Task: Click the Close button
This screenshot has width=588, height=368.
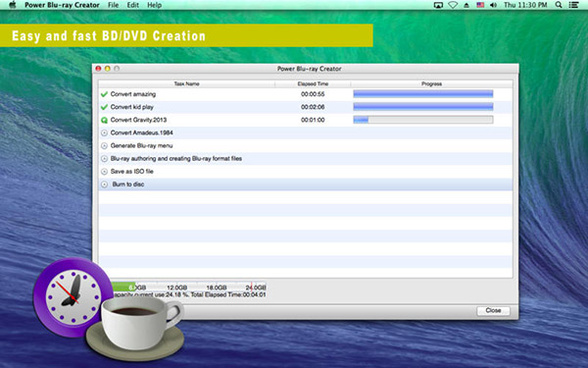Action: point(493,310)
